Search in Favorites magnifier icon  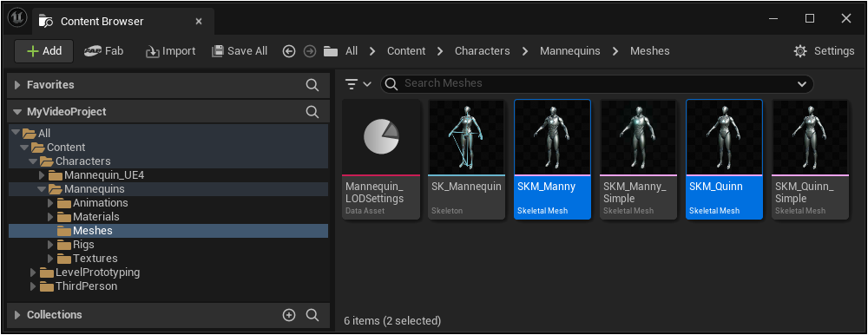(x=312, y=85)
